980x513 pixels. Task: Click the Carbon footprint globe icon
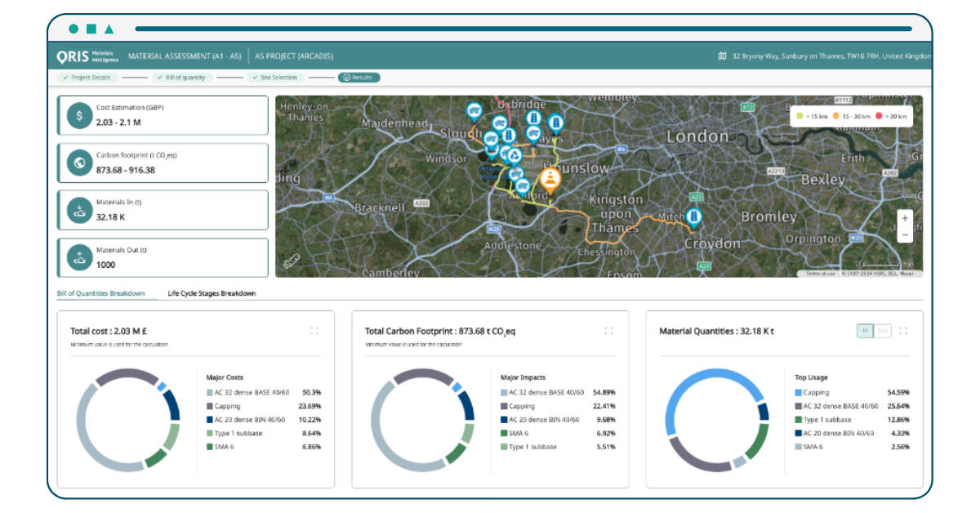pyautogui.click(x=79, y=163)
